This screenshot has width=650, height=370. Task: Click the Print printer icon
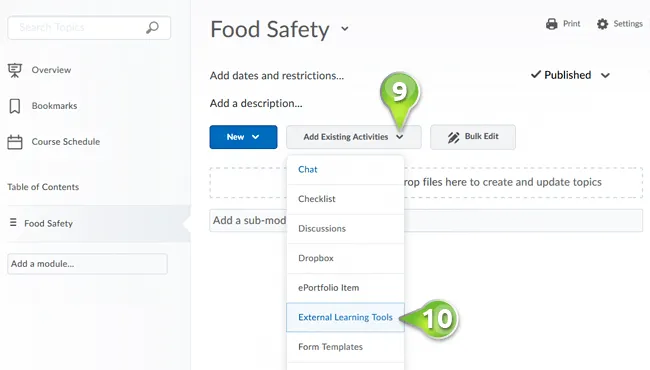[552, 24]
